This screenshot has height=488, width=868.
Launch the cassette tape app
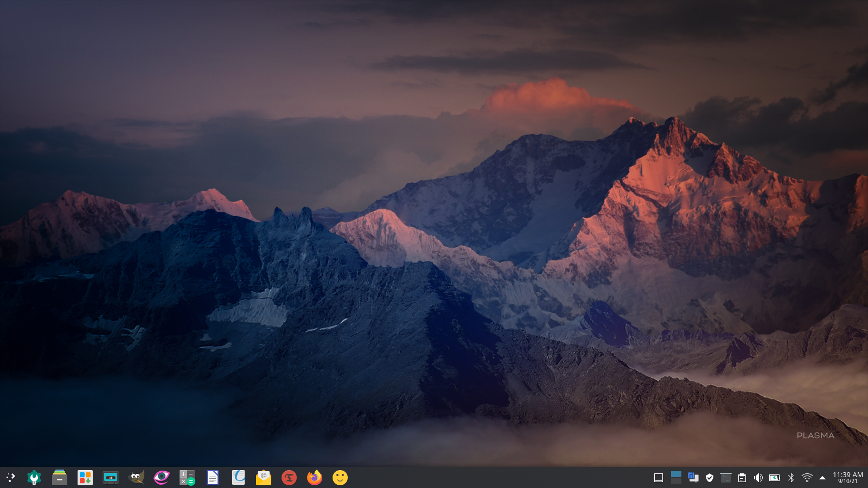pyautogui.click(x=111, y=478)
